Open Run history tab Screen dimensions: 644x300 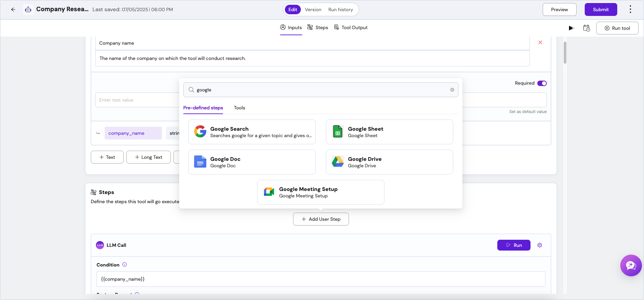[x=340, y=9]
